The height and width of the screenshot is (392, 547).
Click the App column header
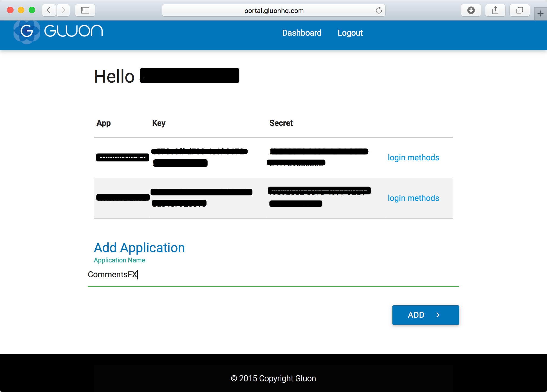pyautogui.click(x=104, y=123)
